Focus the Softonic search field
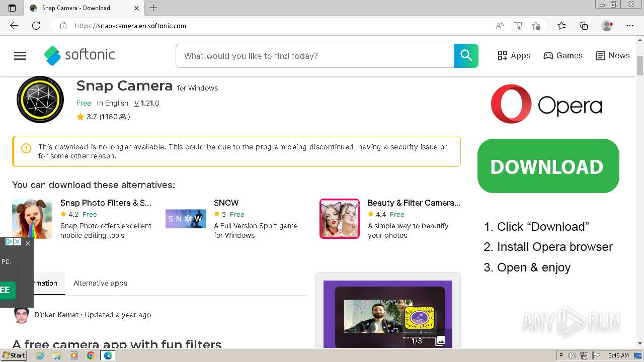644x362 pixels. (x=315, y=56)
